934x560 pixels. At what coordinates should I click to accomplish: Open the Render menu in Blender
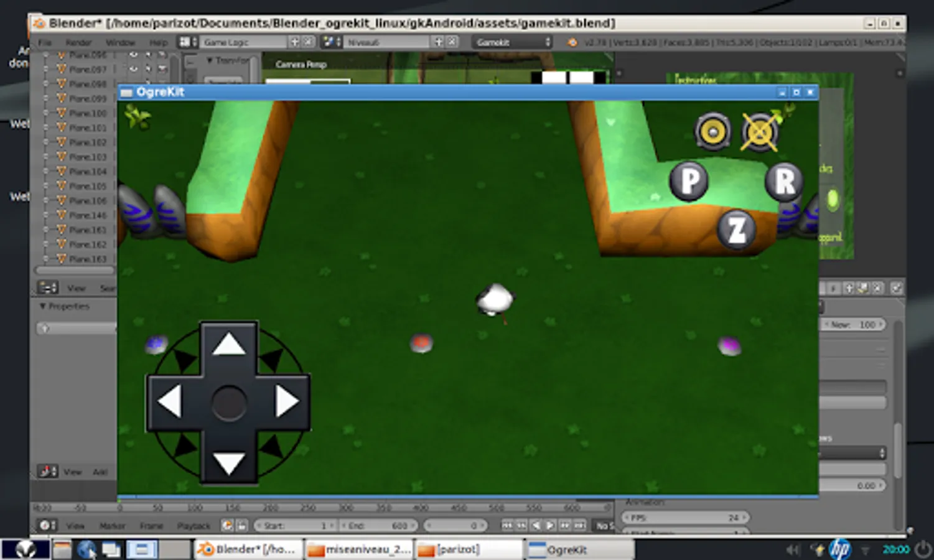pos(78,42)
